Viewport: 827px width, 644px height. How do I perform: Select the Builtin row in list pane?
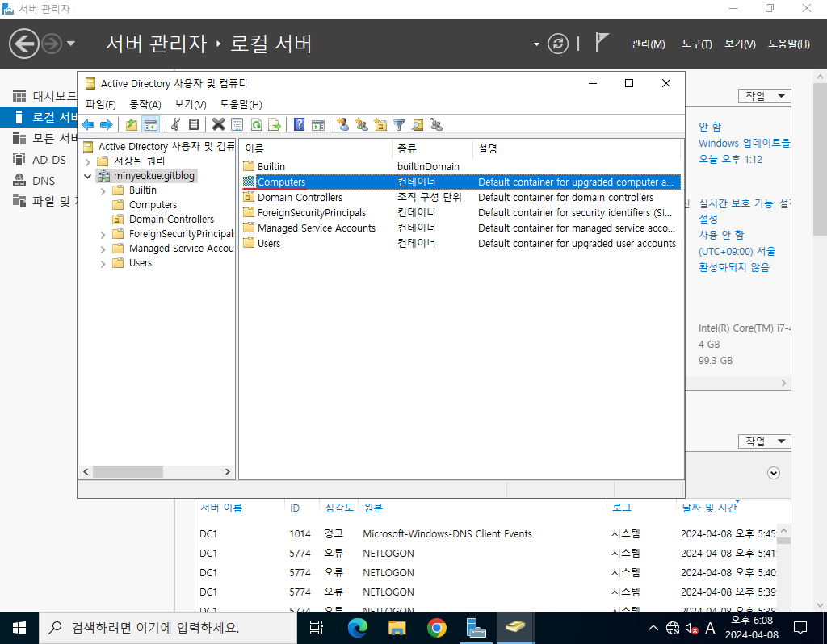[x=461, y=166]
